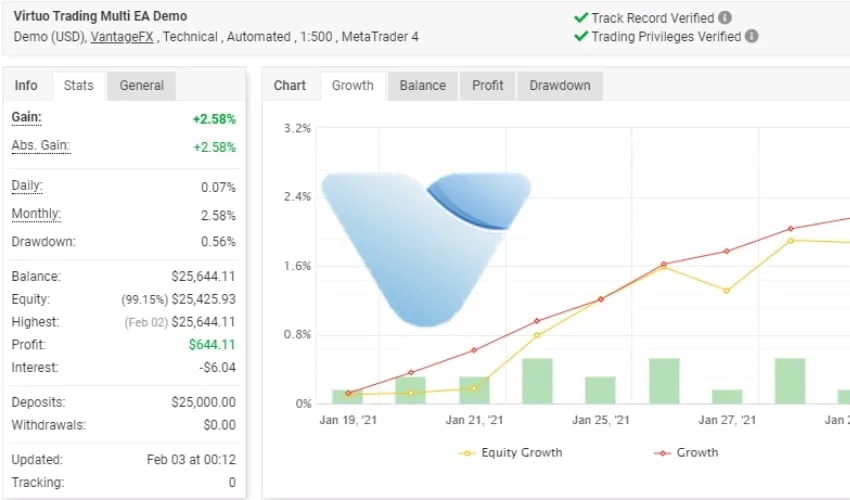Open the Info tab
Image resolution: width=850 pixels, height=500 pixels.
(x=26, y=85)
